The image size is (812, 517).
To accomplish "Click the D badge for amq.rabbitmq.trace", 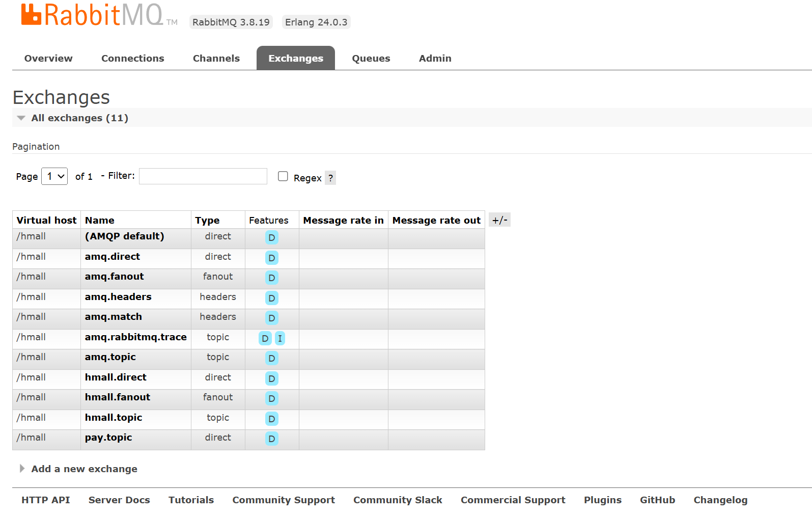I will (265, 338).
